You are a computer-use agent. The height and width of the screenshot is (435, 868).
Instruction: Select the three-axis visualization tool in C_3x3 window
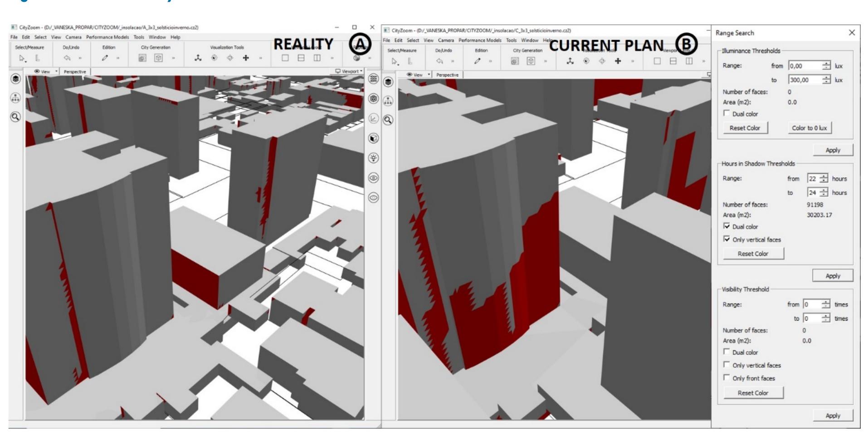pos(570,61)
